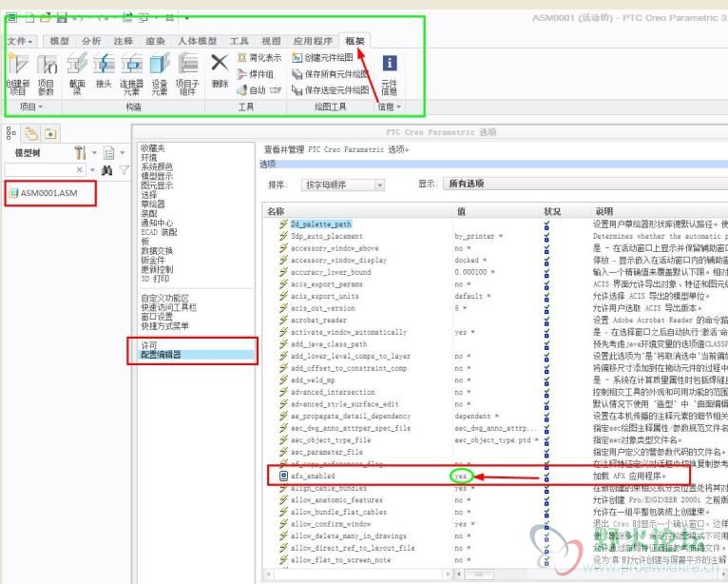Select the 2d_palette_path option
The image size is (728, 584).
coord(321,224)
